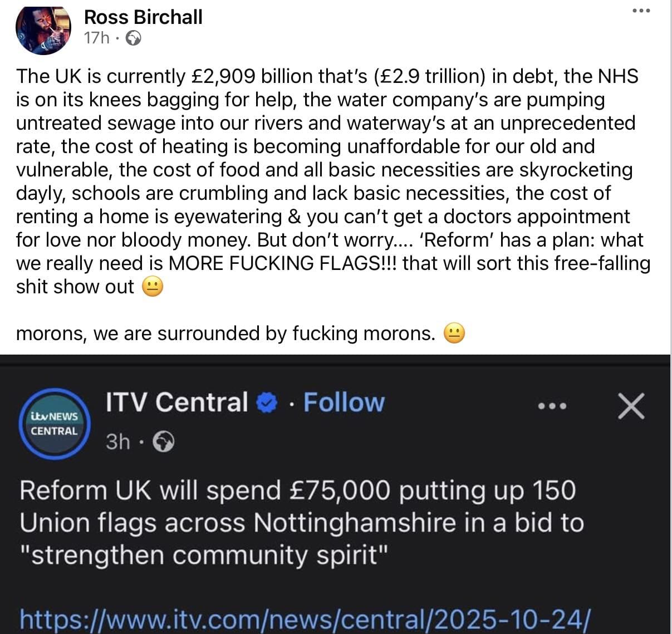The image size is (672, 634).
Task: Open the itv.com/news/central article link
Action: click(x=303, y=618)
